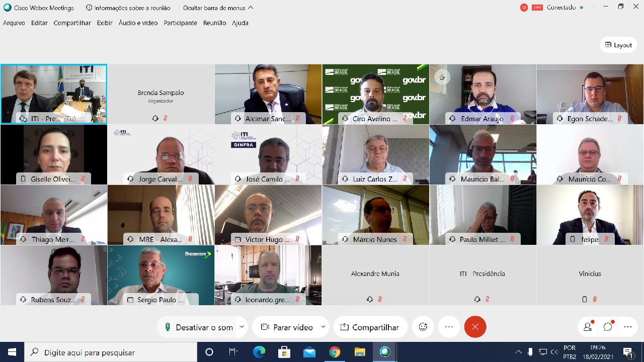Open the chat bubble icon
Image resolution: width=644 pixels, height=362 pixels.
click(608, 327)
